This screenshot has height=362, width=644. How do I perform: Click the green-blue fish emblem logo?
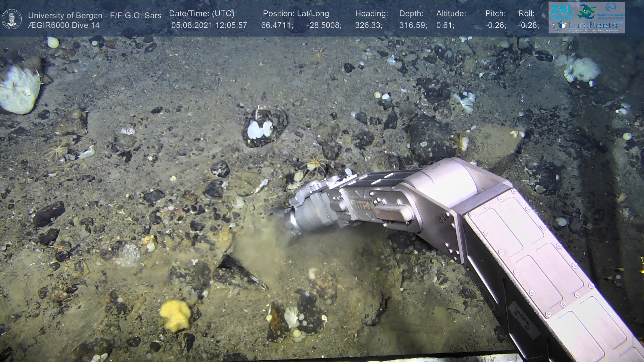point(586,12)
